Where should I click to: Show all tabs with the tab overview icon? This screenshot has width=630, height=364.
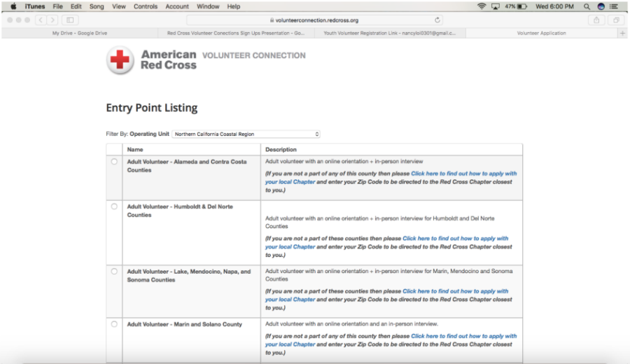[616, 20]
